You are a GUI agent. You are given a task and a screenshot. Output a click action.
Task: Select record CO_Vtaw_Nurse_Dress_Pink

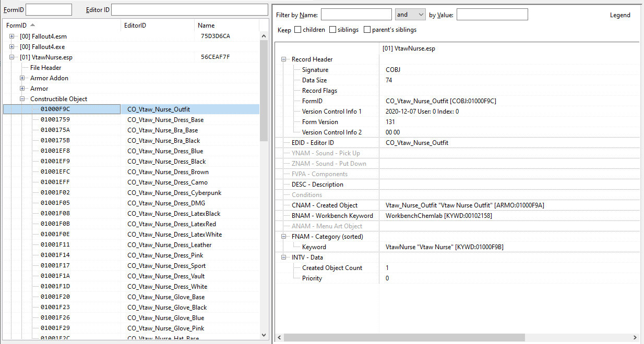coord(131,255)
